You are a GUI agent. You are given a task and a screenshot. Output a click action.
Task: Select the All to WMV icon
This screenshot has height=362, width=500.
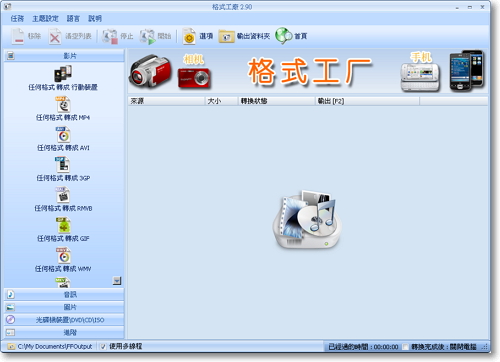(63, 255)
